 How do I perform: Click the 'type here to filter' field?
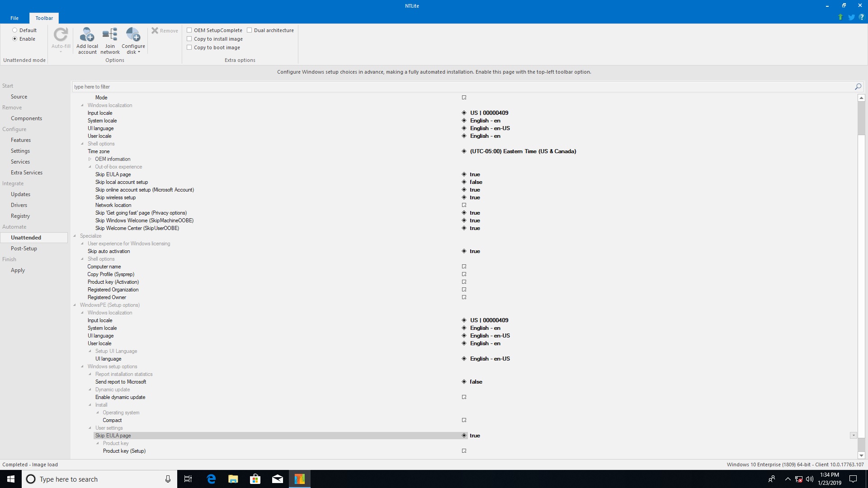pos(462,87)
